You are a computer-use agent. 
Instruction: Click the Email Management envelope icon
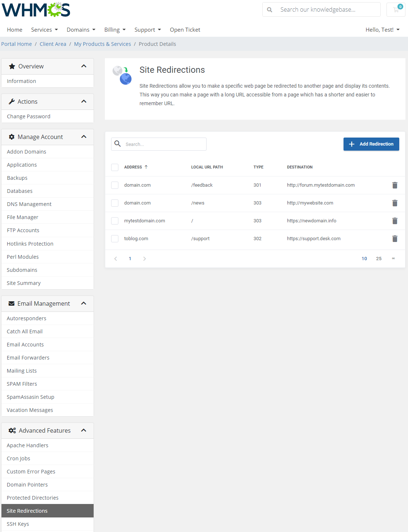pyautogui.click(x=12, y=303)
